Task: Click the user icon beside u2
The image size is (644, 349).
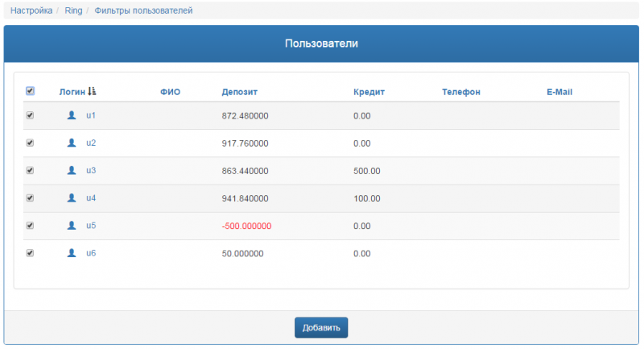Action: pos(72,143)
